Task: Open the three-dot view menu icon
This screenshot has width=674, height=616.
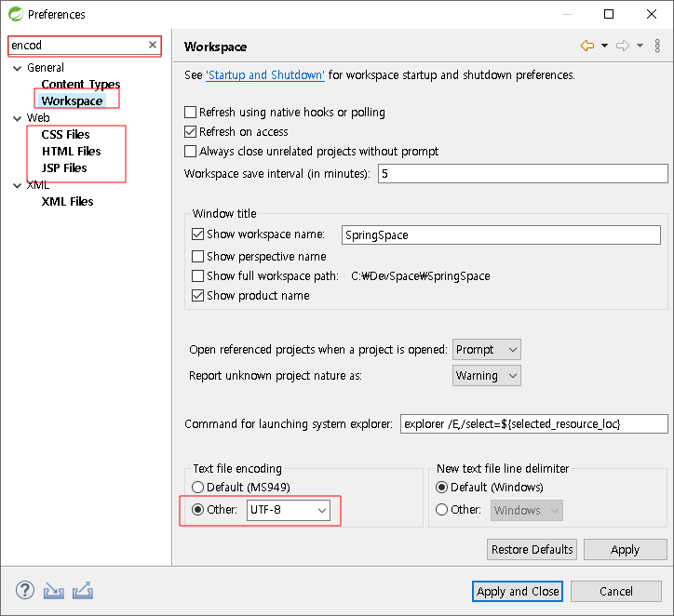Action: pos(657,46)
